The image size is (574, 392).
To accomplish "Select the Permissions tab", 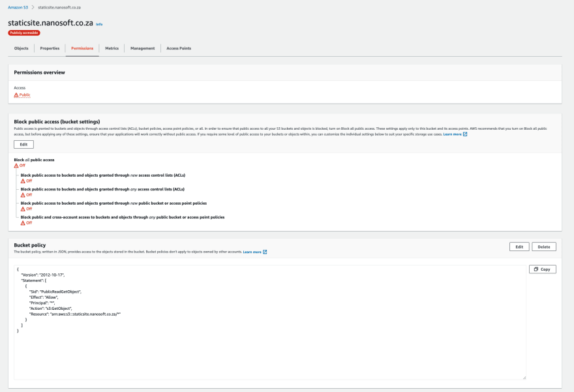I will (x=82, y=48).
